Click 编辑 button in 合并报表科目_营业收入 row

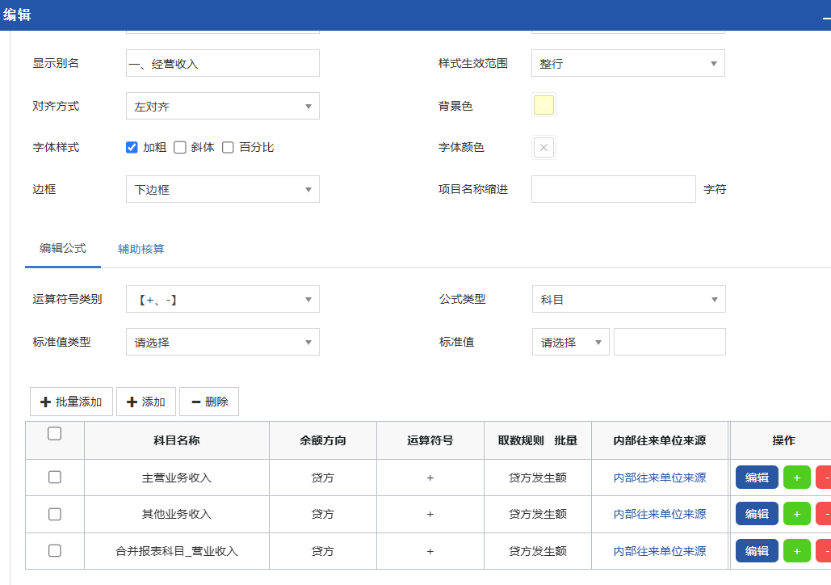757,551
